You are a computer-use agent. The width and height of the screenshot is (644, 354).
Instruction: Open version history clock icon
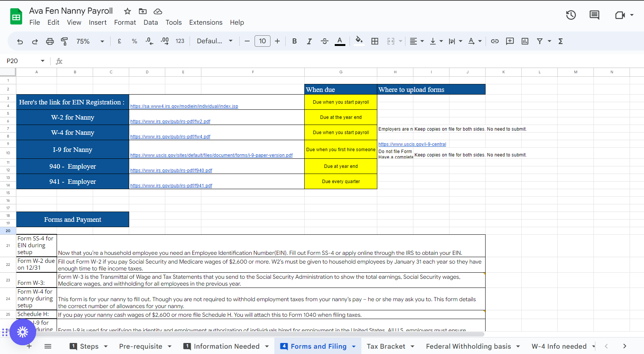[571, 15]
